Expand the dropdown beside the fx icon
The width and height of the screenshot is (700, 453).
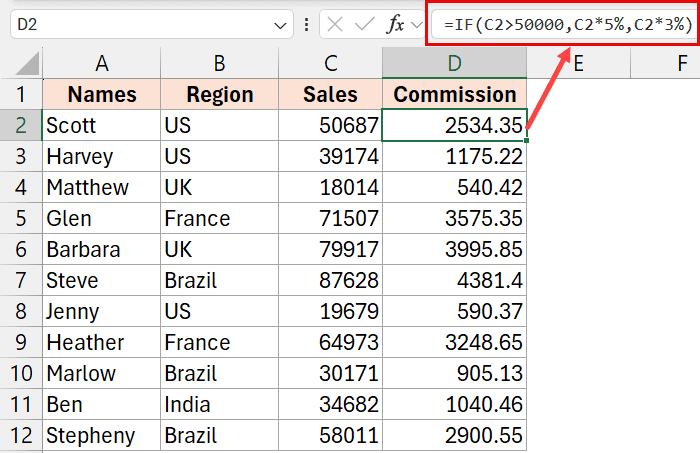pos(416,25)
